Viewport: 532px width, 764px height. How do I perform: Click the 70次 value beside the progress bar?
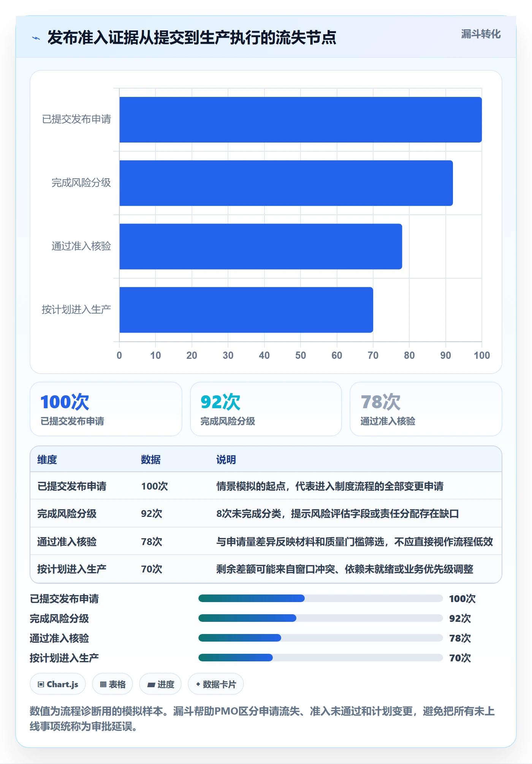tap(460, 658)
